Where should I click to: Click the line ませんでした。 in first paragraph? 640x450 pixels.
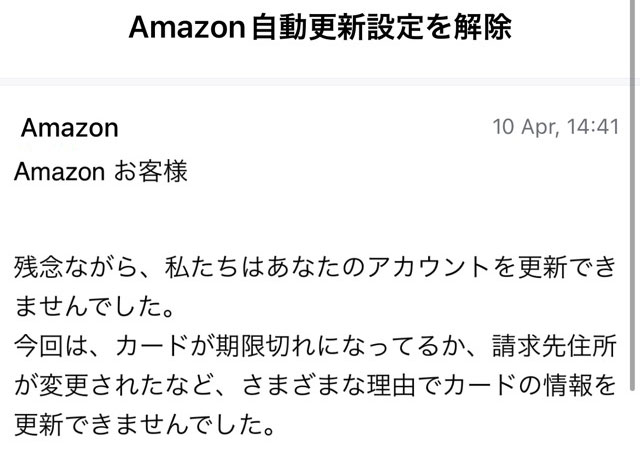point(95,307)
